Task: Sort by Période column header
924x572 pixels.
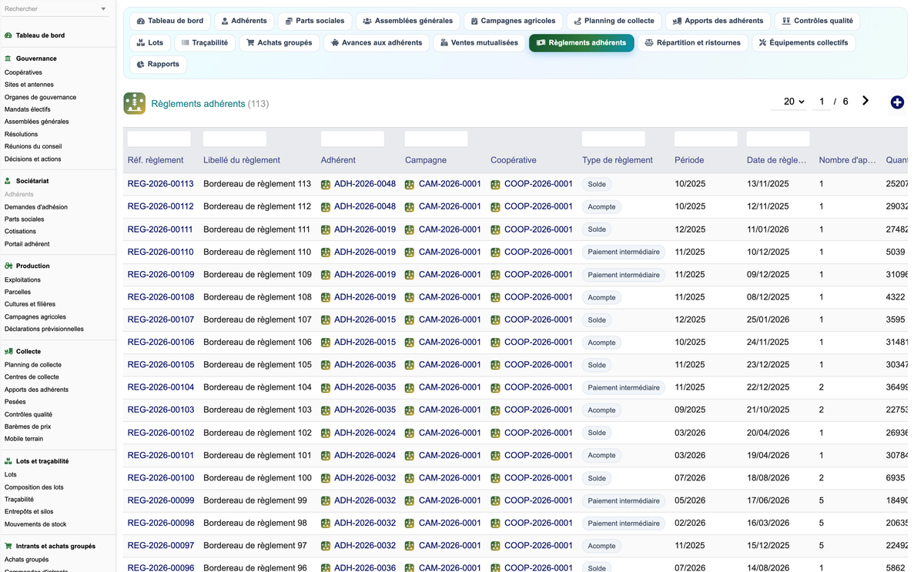Action: coord(689,160)
